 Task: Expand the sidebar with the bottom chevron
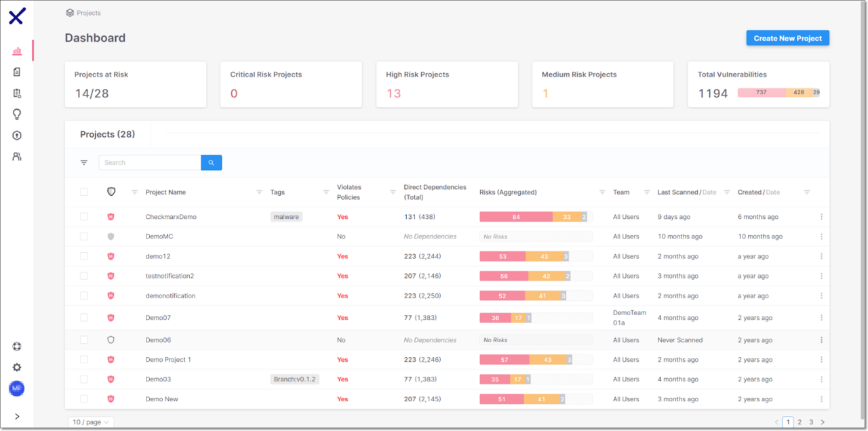[x=17, y=417]
